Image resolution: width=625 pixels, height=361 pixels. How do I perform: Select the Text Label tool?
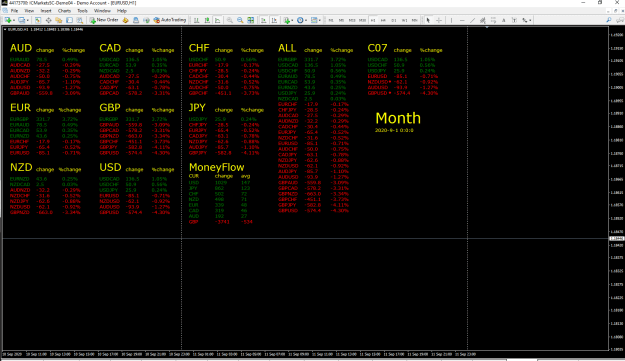(514, 20)
